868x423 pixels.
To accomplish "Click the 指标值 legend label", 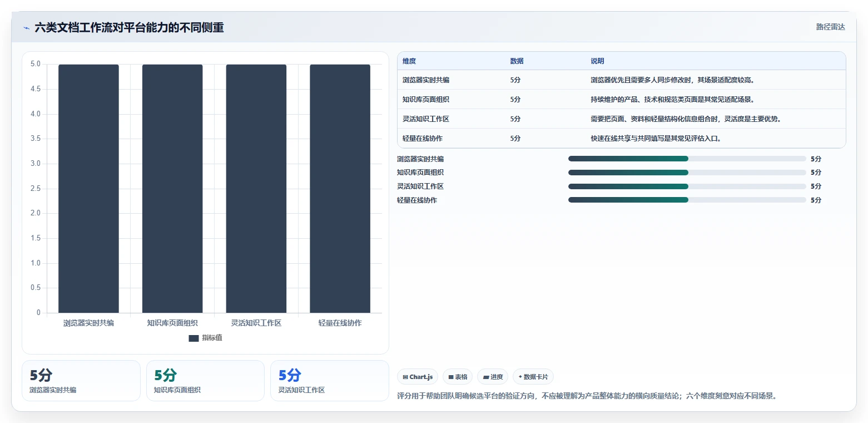I will click(212, 338).
